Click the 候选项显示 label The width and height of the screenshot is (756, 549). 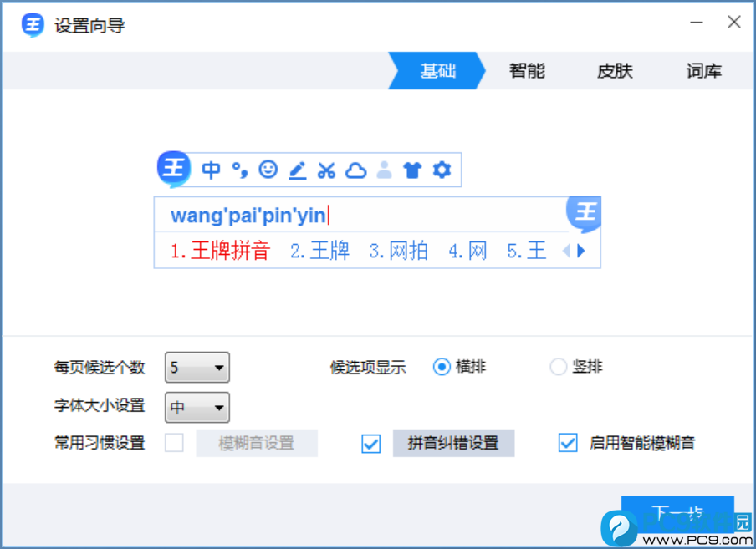pos(368,368)
